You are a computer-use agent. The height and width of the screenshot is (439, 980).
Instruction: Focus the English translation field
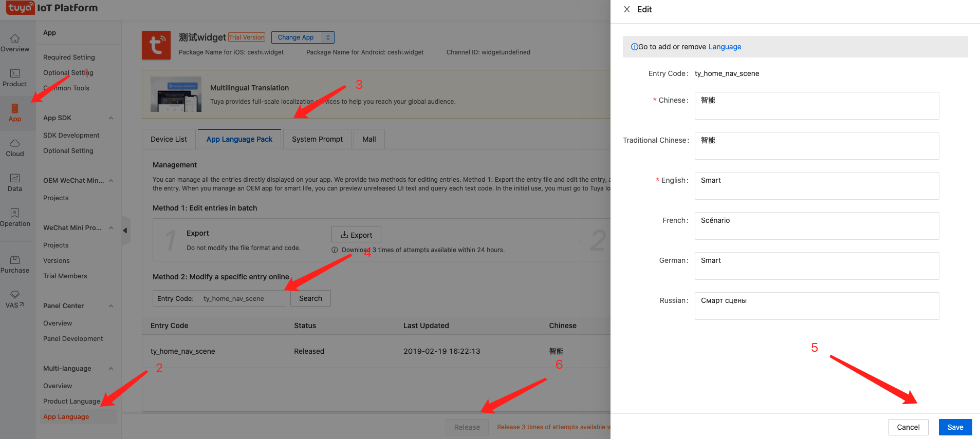(817, 186)
